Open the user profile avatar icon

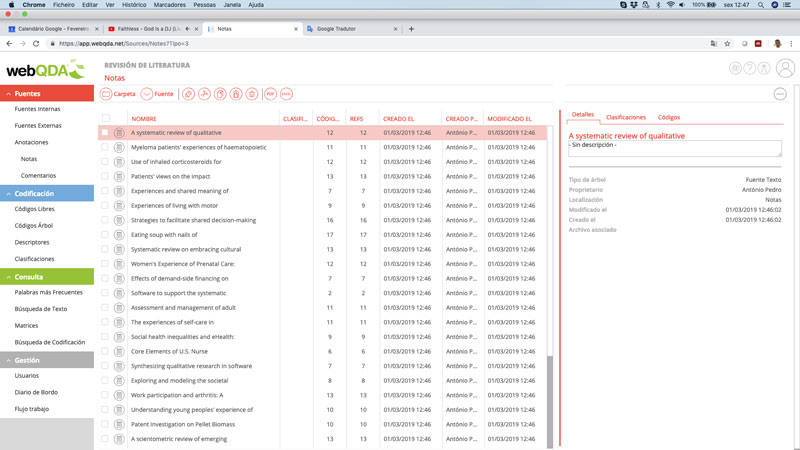click(x=785, y=68)
